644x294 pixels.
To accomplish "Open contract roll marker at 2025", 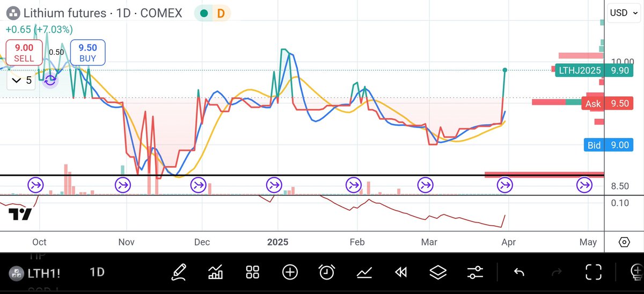I will pyautogui.click(x=274, y=186).
